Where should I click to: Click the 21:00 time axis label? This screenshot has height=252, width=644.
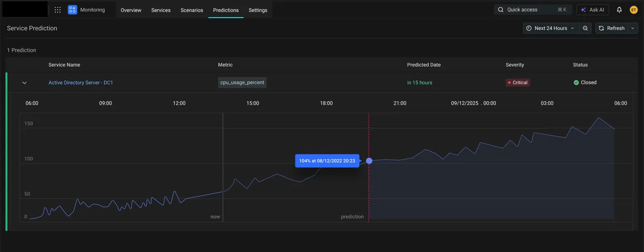point(400,103)
